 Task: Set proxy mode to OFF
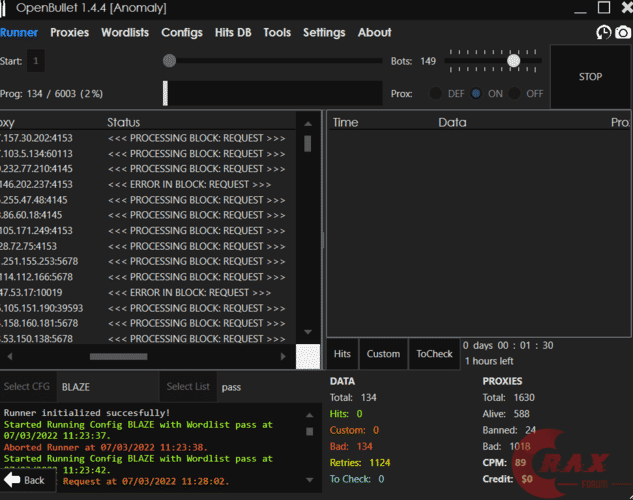click(x=515, y=94)
